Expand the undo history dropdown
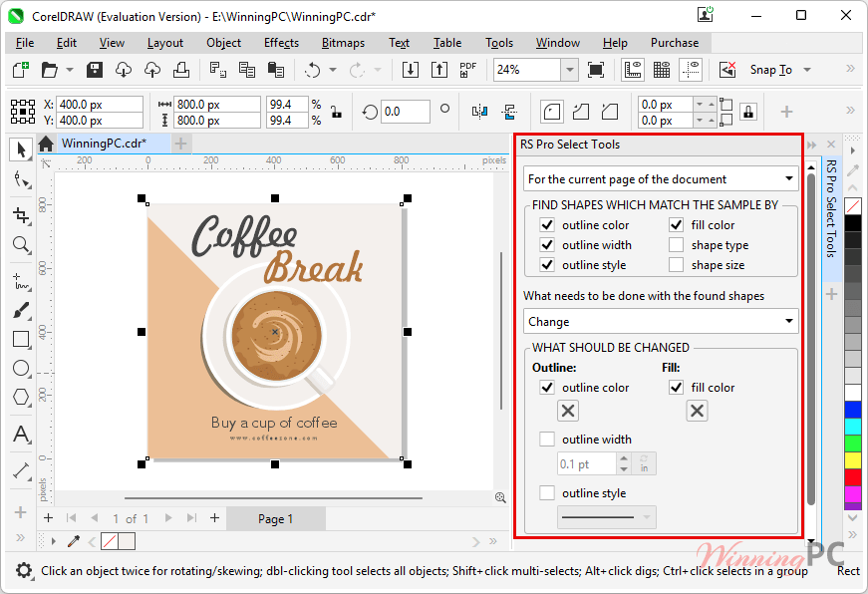868x594 pixels. (333, 70)
